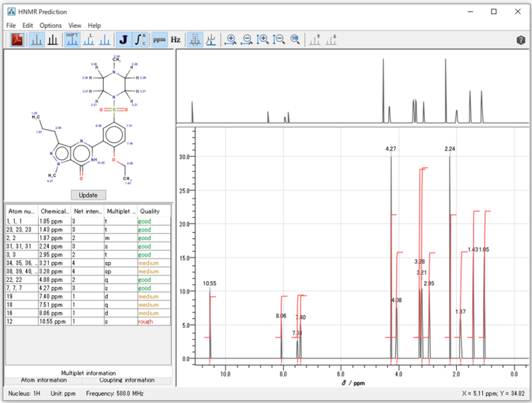Image resolution: width=532 pixels, height=403 pixels.
Task: Click the Chemical shift column header
Action: [55, 211]
